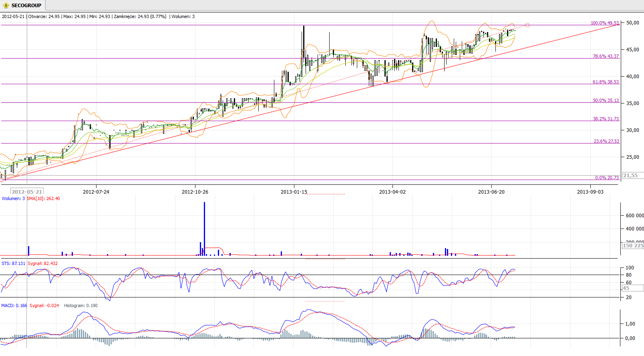The image size is (644, 356).
Task: Click the Sygnał: -0.024 MACD signal label
Action: 44,305
